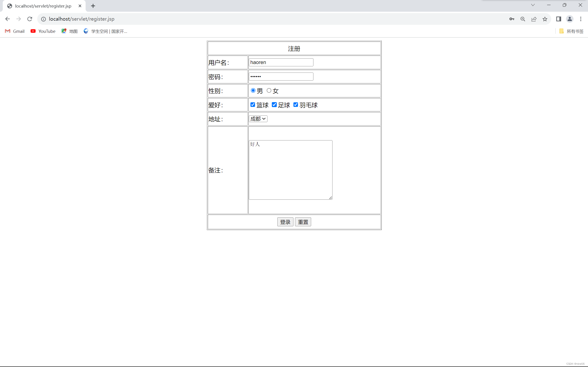The image size is (588, 367).
Task: Open the tab search chevron
Action: click(533, 5)
